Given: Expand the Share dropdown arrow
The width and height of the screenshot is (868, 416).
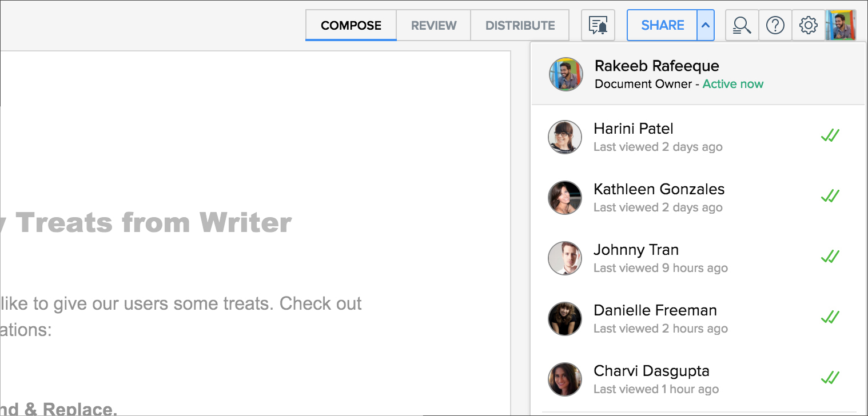Looking at the screenshot, I should click(706, 26).
